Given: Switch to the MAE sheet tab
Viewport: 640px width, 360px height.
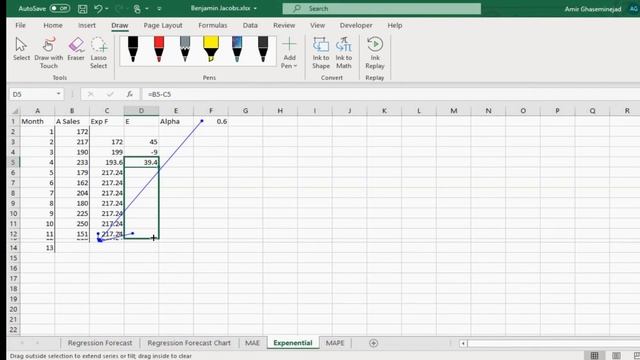Looking at the screenshot, I should click(x=252, y=343).
